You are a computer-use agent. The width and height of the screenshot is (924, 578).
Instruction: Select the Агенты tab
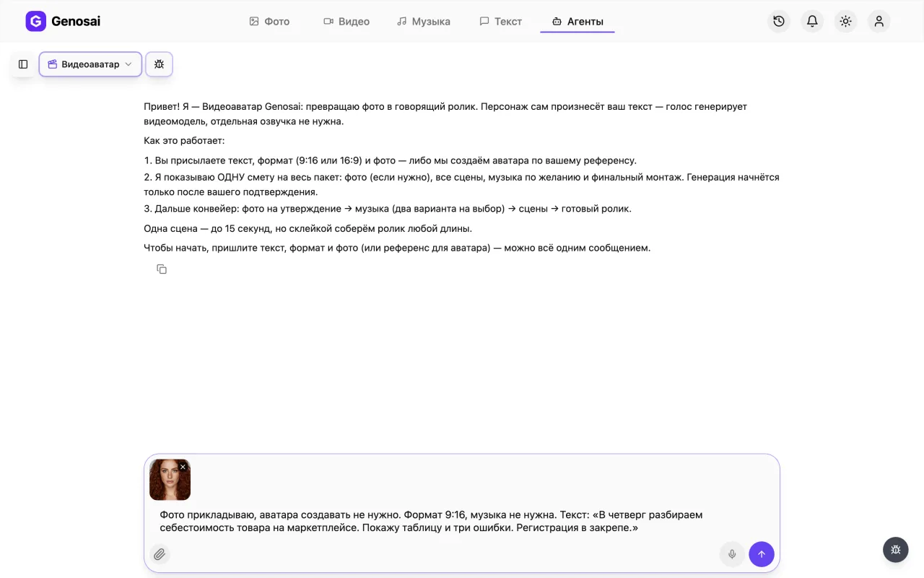click(x=577, y=22)
